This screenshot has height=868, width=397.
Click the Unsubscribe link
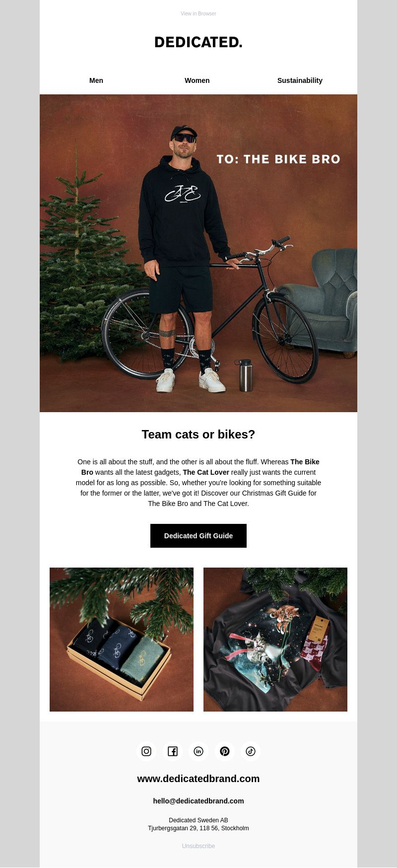point(198,846)
